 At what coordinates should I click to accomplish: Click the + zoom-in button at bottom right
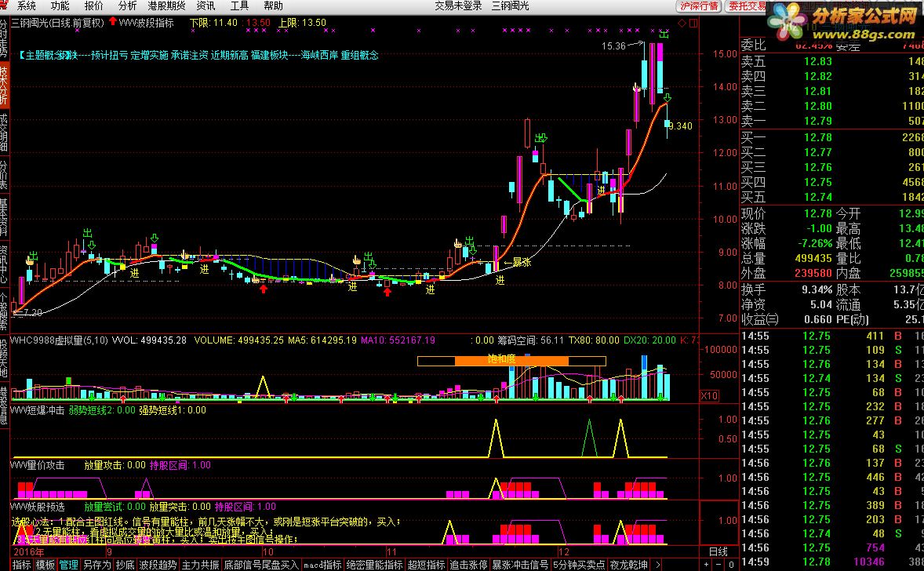[x=705, y=565]
